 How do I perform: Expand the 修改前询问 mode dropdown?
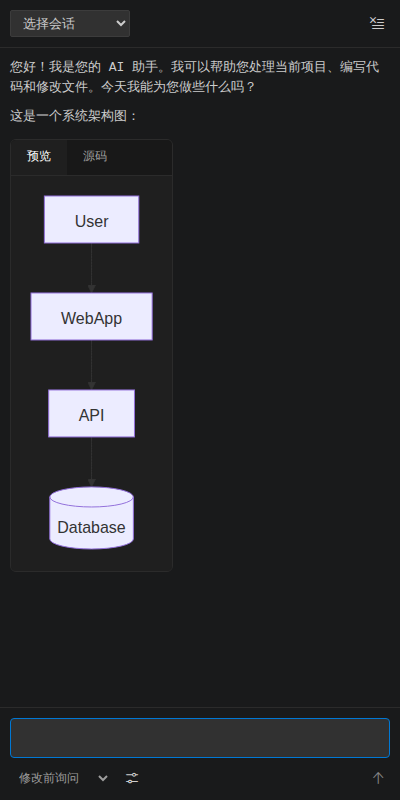[x=63, y=778]
